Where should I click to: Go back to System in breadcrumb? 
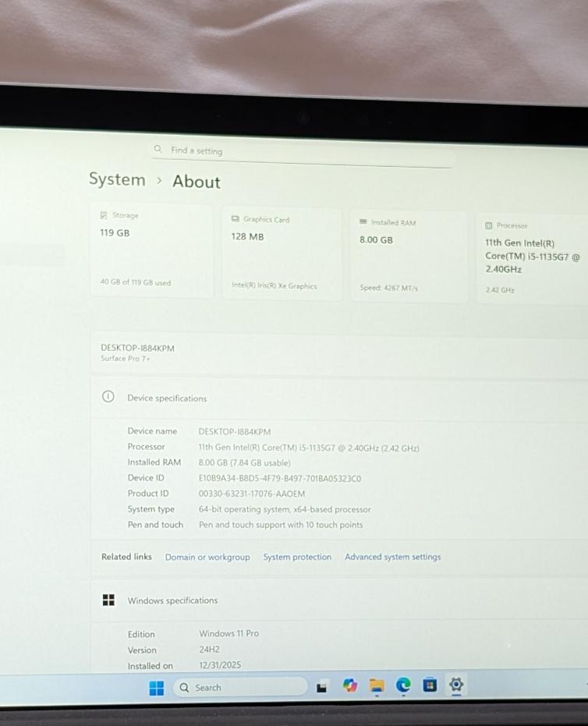point(117,179)
